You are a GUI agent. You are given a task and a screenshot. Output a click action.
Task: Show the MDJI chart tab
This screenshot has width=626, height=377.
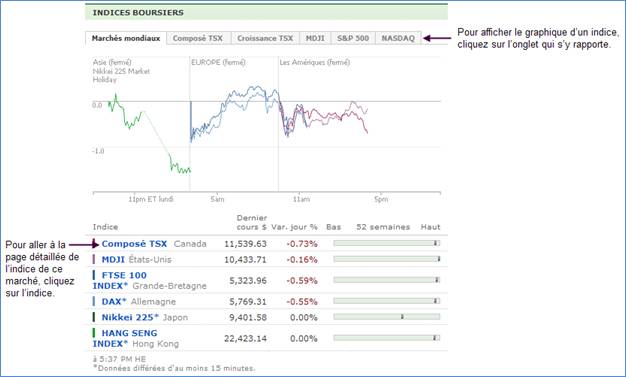coord(315,38)
